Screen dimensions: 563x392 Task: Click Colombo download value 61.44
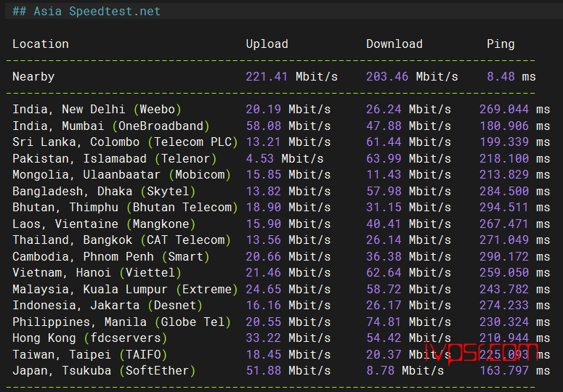(384, 142)
